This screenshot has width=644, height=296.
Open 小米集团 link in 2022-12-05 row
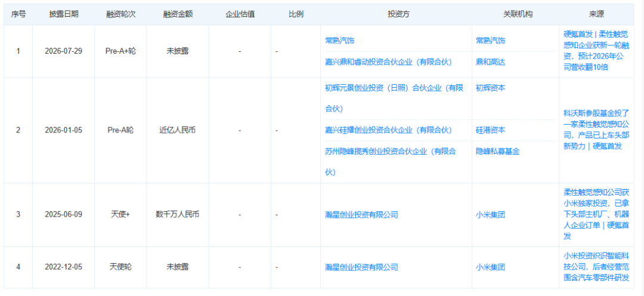coord(490,267)
